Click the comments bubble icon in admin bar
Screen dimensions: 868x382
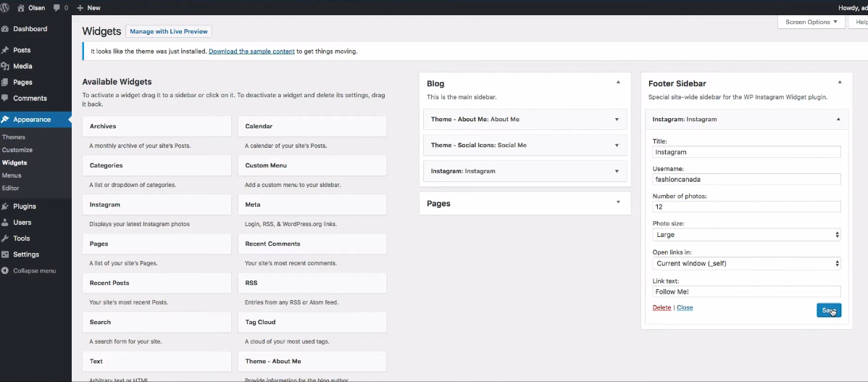pos(57,8)
